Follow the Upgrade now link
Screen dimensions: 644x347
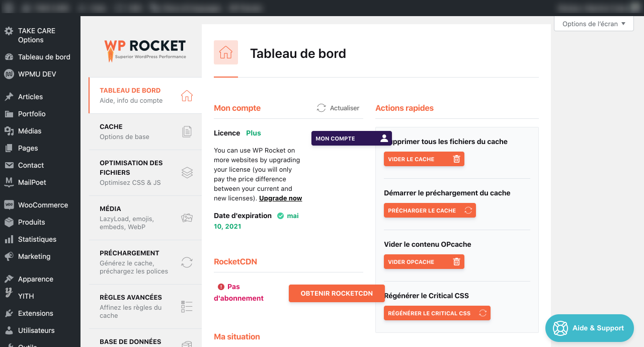pyautogui.click(x=280, y=198)
